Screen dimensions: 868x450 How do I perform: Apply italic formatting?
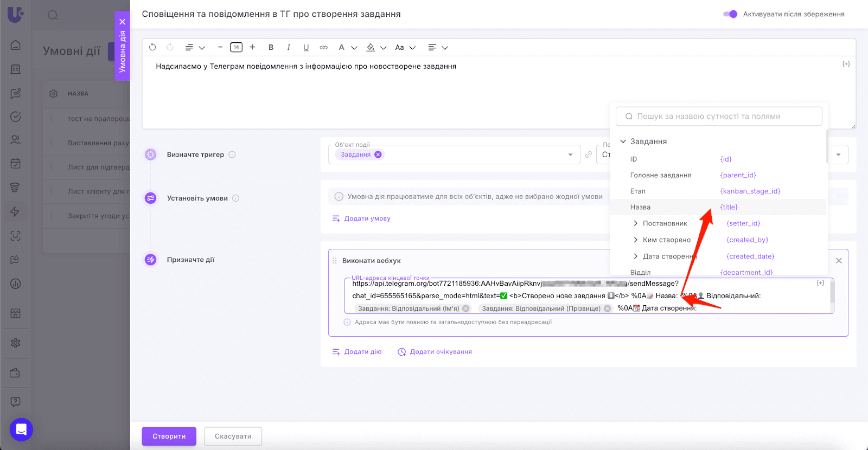(289, 47)
